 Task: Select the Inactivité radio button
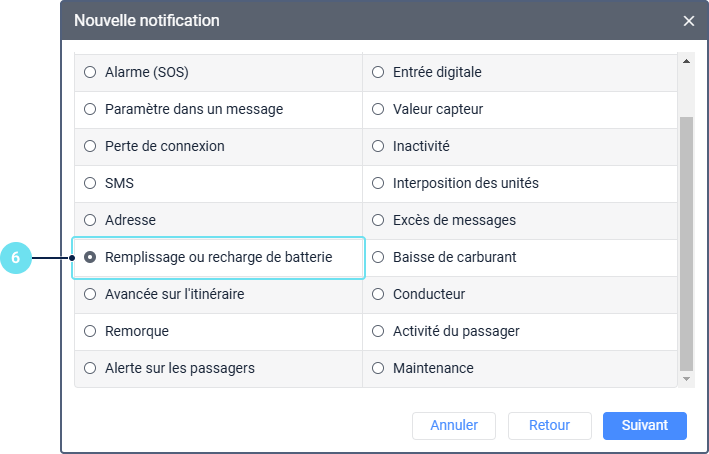378,146
